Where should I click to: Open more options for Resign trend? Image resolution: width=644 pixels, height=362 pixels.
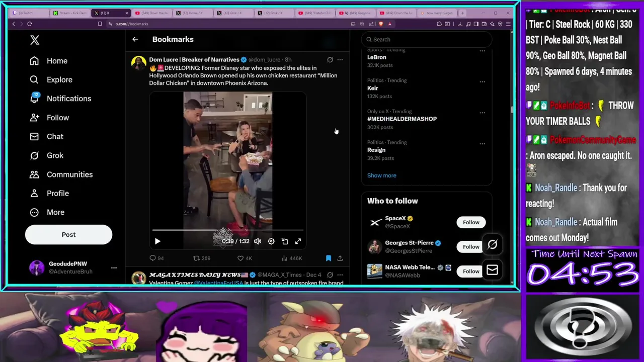coord(482,143)
